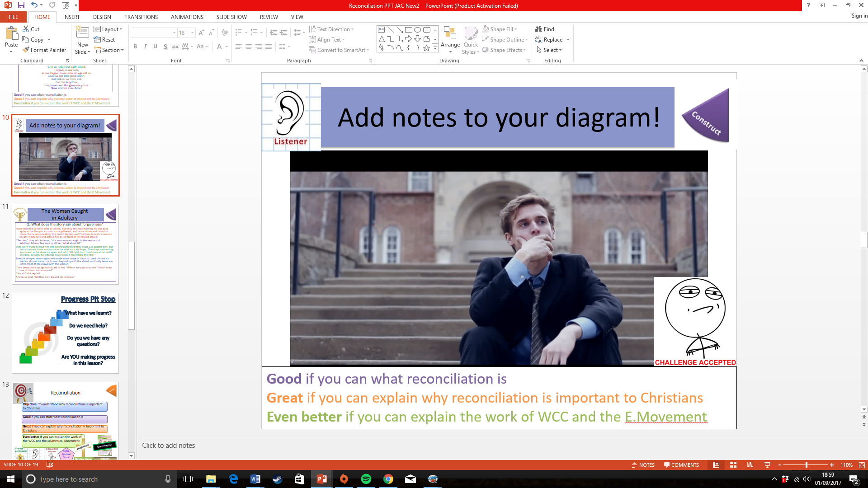Click the New Slide icon
868x488 pixels.
pos(82,33)
